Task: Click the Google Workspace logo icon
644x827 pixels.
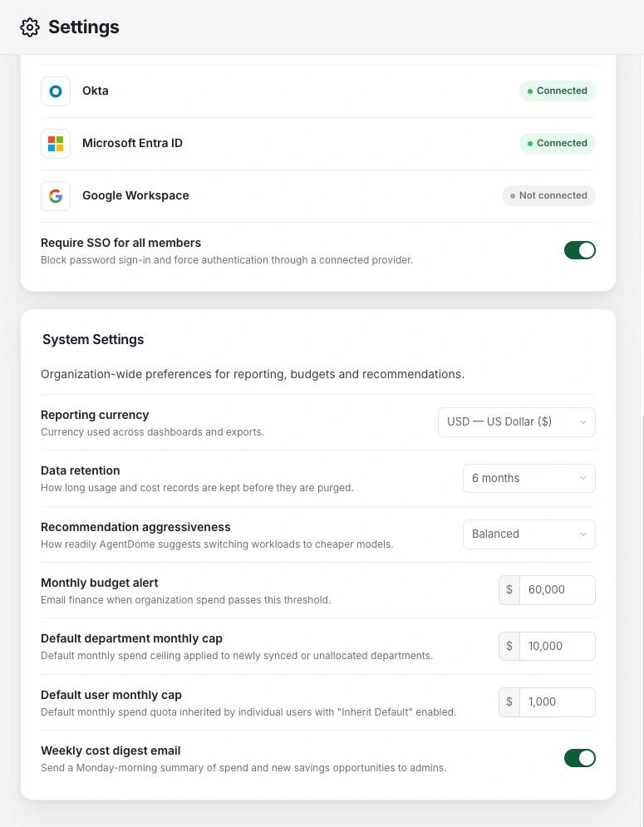Action: (x=56, y=195)
